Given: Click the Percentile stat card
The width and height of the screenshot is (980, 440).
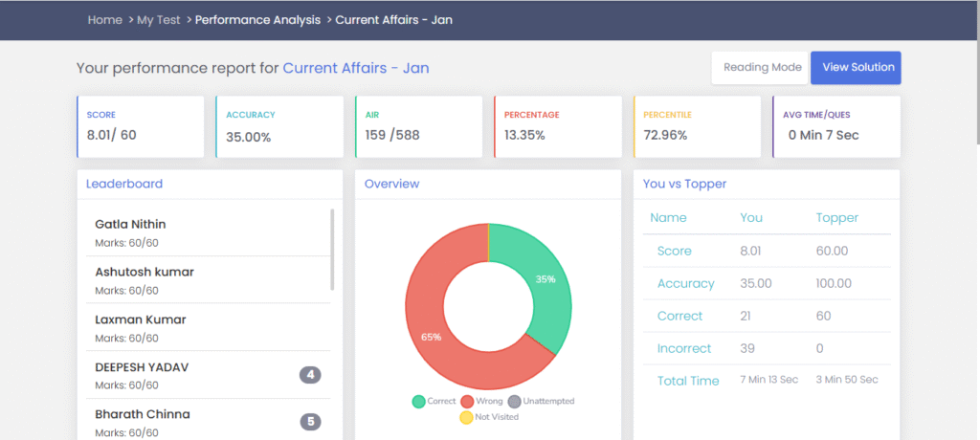Looking at the screenshot, I should coord(697,126).
